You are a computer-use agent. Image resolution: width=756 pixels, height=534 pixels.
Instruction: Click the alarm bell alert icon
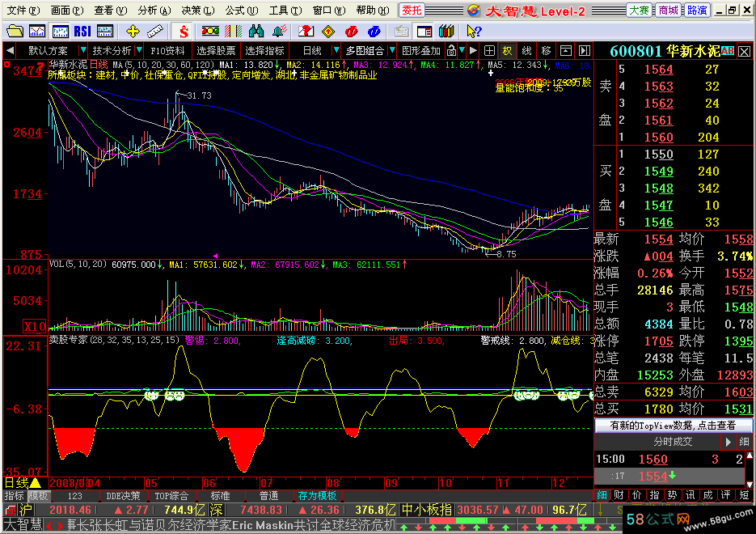tap(279, 32)
